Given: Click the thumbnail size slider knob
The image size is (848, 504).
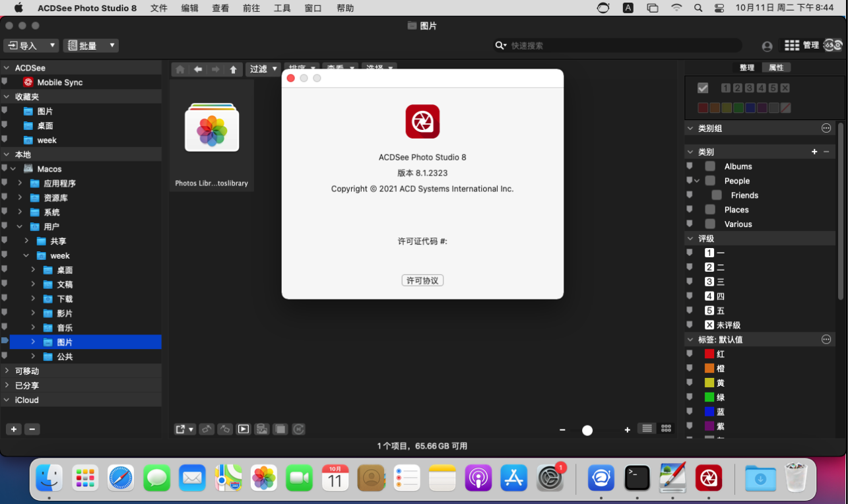Looking at the screenshot, I should [x=587, y=430].
